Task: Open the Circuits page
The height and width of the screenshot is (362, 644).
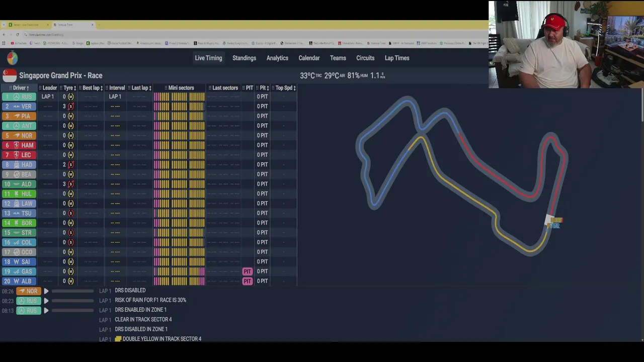Action: 365,58
